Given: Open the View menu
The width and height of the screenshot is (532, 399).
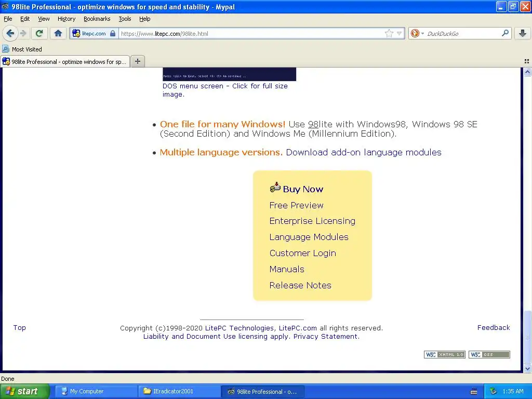Looking at the screenshot, I should (x=44, y=19).
